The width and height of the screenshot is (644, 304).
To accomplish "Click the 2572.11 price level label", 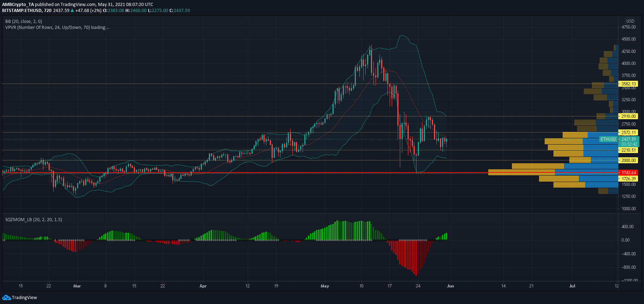I will (628, 133).
